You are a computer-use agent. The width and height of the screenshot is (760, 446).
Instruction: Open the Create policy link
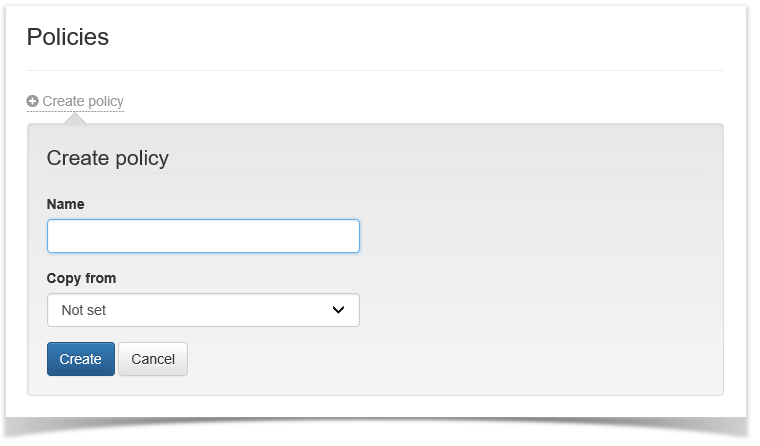coord(82,101)
